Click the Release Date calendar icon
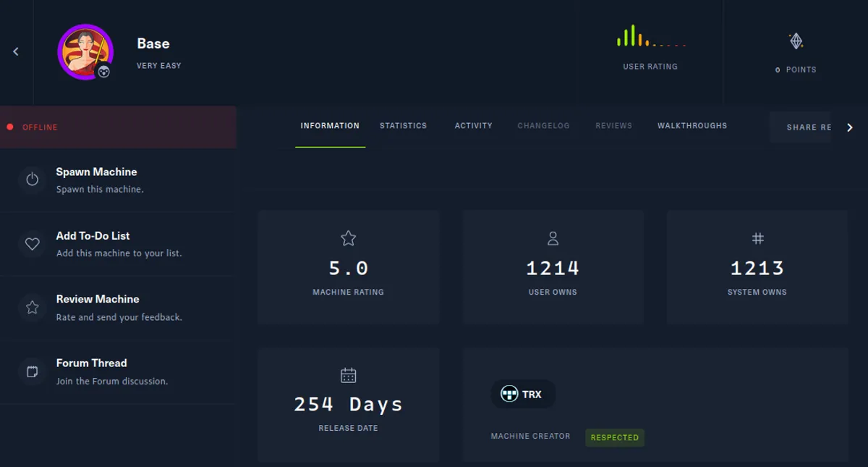The image size is (868, 467). pyautogui.click(x=348, y=375)
